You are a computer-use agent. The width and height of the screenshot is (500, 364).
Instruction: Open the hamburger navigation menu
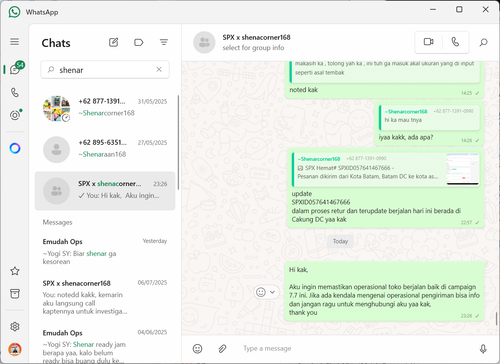(14, 42)
